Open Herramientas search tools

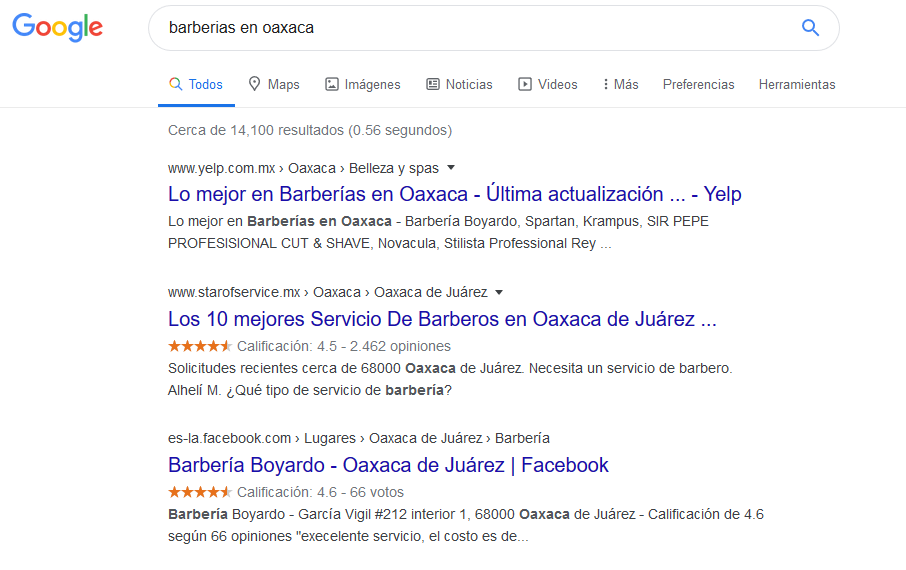797,84
